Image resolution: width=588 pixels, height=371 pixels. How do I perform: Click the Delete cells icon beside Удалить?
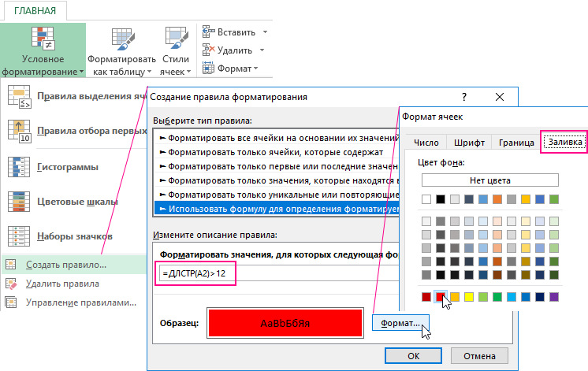(x=209, y=50)
